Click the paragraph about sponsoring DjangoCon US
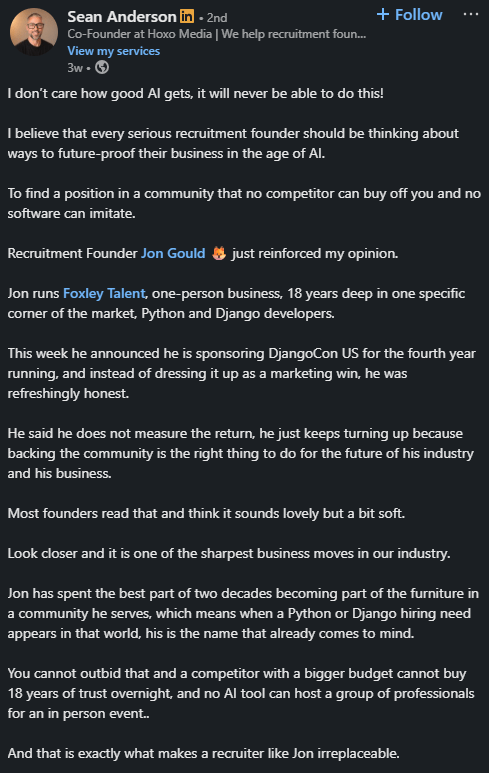The height and width of the screenshot is (773, 489). [x=242, y=373]
